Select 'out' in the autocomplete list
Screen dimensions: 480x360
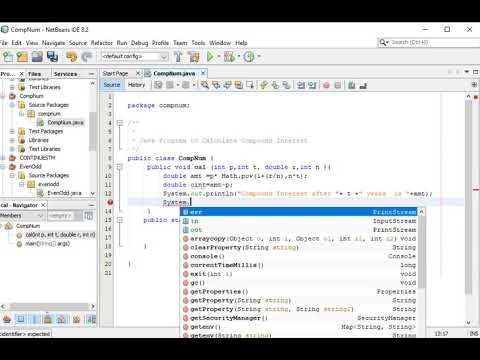(x=299, y=230)
